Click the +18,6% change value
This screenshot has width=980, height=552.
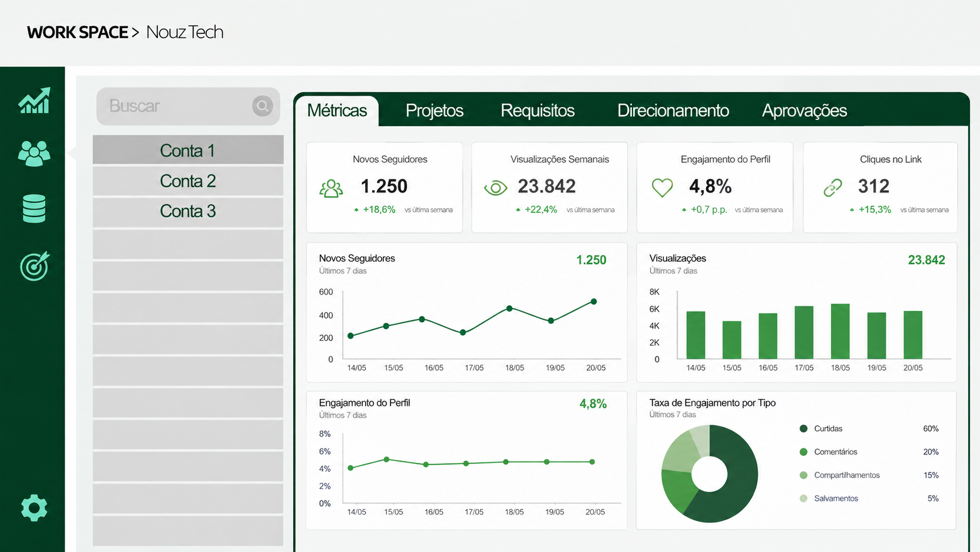[379, 209]
